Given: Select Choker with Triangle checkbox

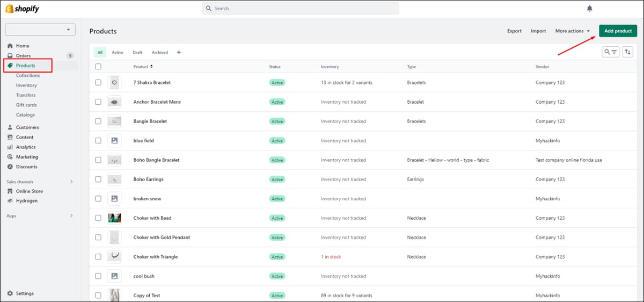Looking at the screenshot, I should (x=98, y=256).
